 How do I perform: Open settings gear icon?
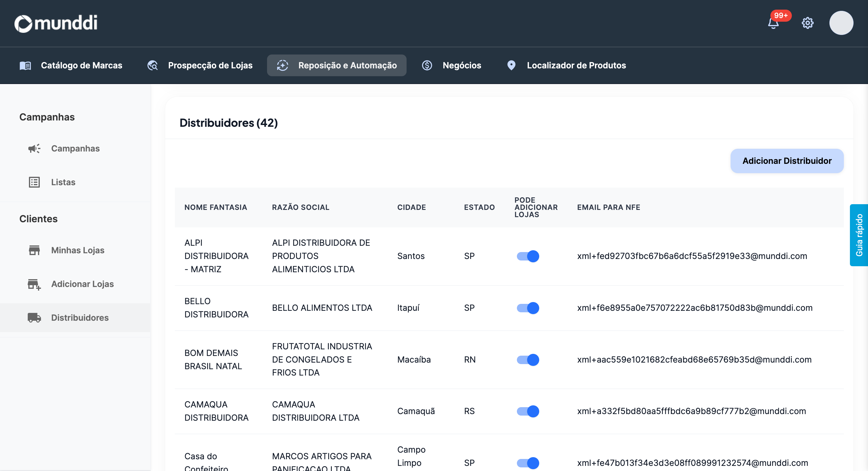(x=807, y=23)
